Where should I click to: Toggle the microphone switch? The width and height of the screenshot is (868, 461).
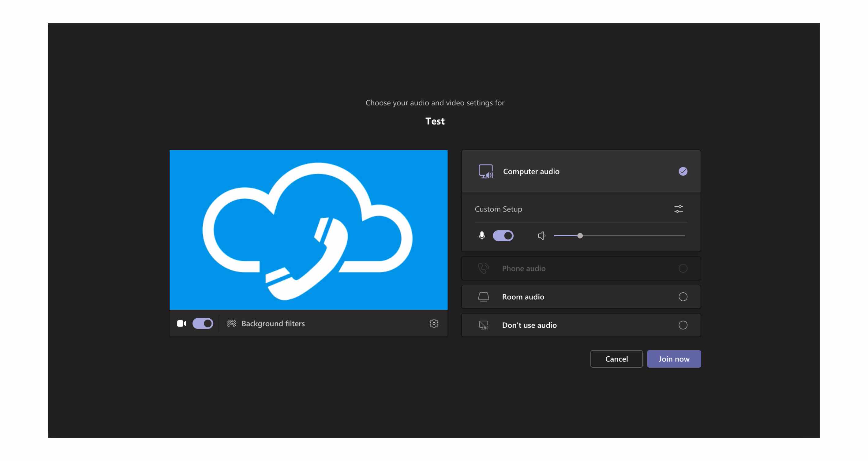point(503,236)
